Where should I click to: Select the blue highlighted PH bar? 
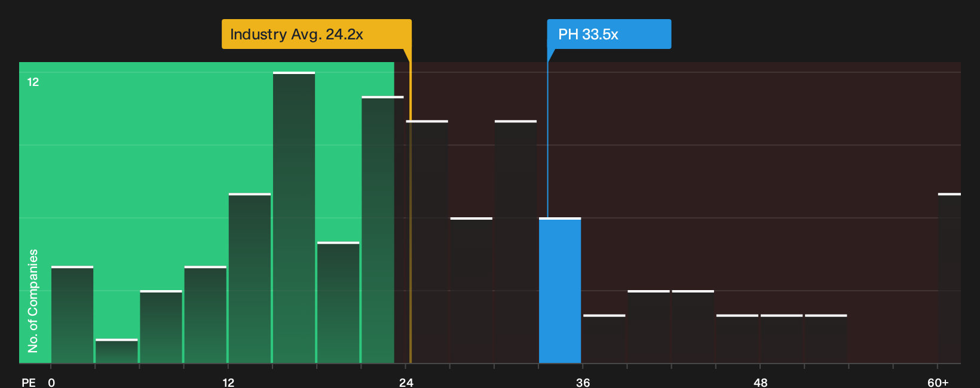click(560, 290)
